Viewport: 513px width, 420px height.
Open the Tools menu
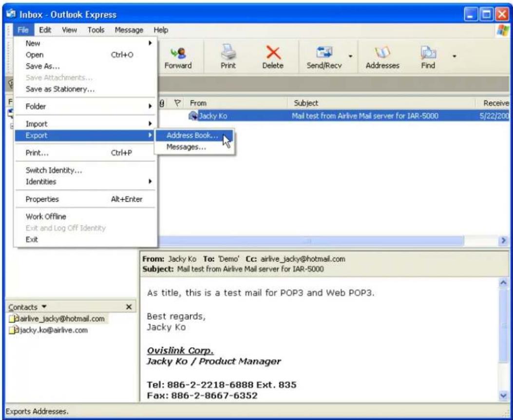click(96, 30)
